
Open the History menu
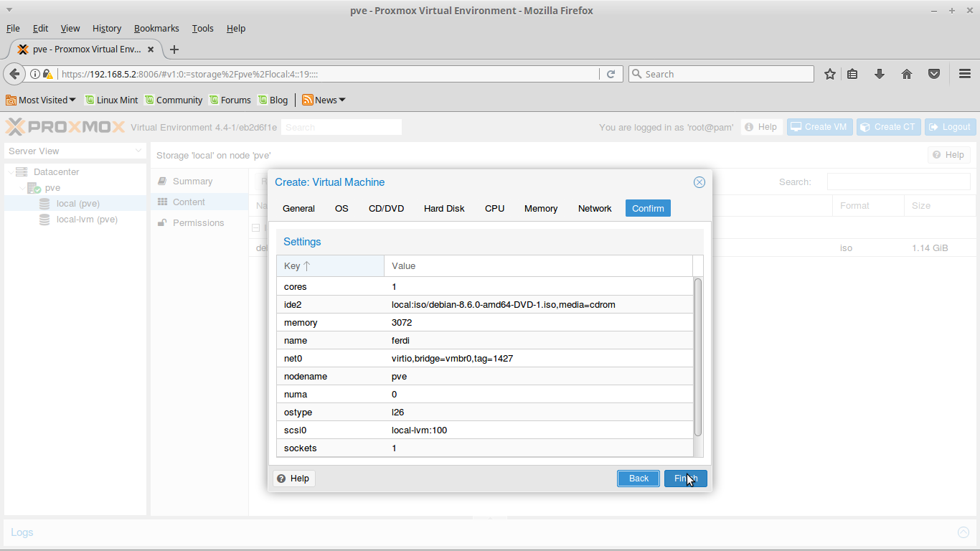pyautogui.click(x=106, y=28)
